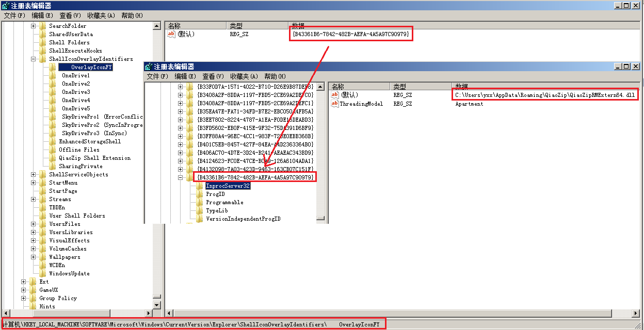Viewport: 644px width, 330px height.
Task: Click the TypeLib folder icon
Action: [x=200, y=210]
